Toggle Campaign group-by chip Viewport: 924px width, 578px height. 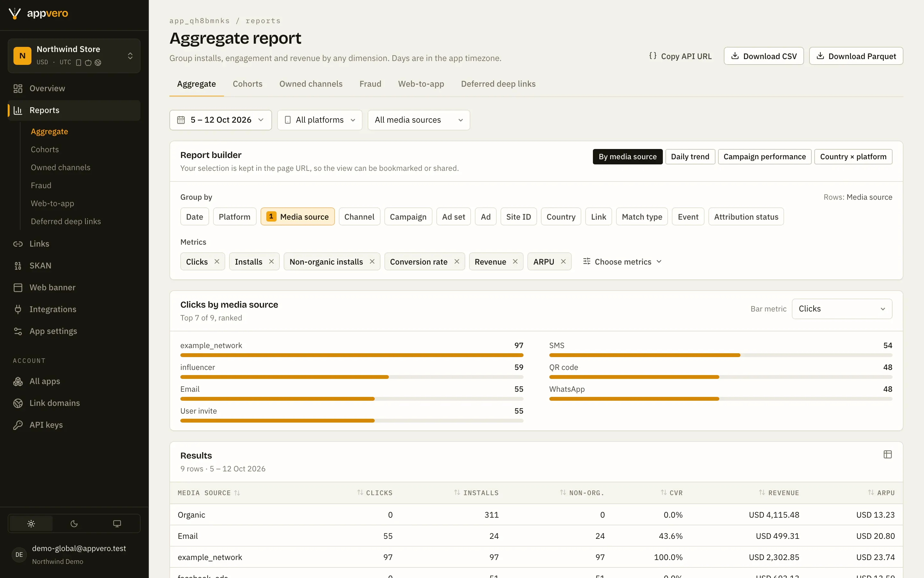pyautogui.click(x=408, y=216)
